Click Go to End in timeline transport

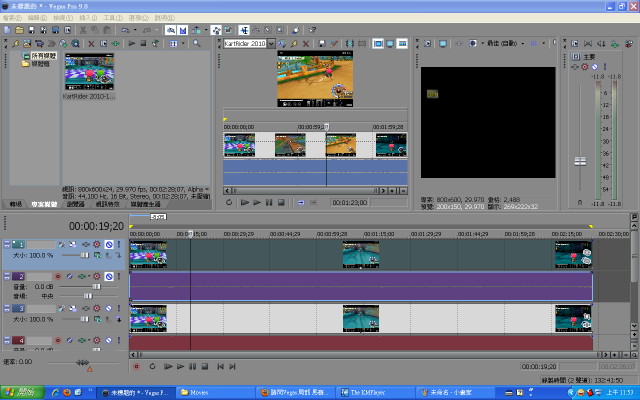point(232,367)
